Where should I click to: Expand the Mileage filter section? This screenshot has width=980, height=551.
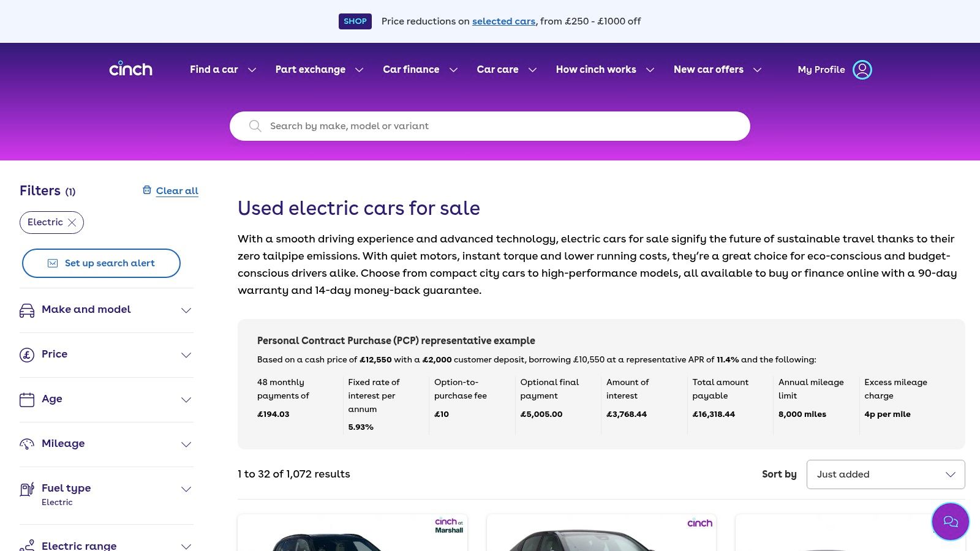tap(186, 444)
